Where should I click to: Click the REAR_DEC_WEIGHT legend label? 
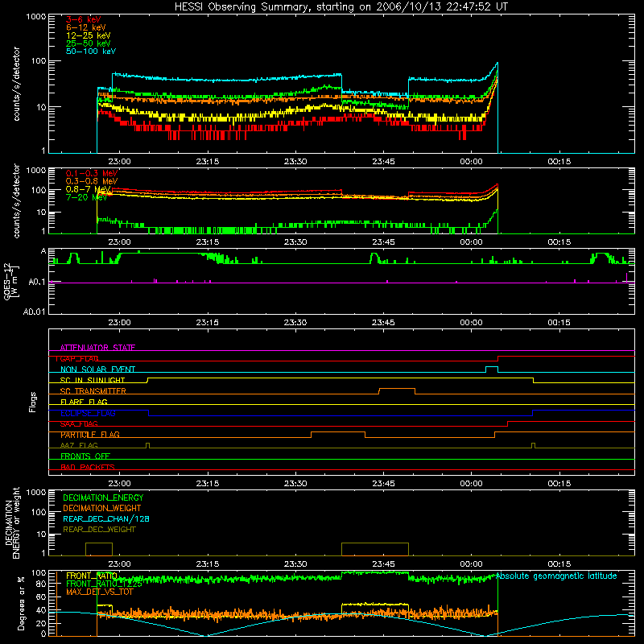(x=99, y=530)
